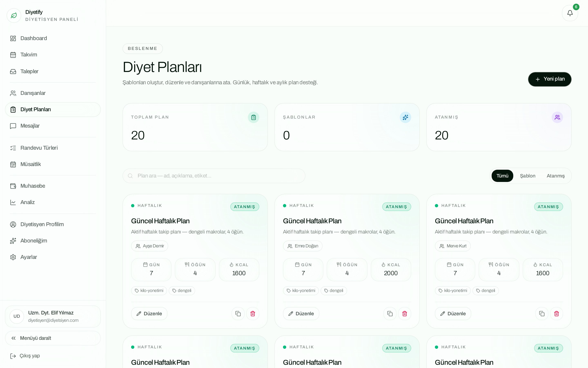Click the Talepler inbox icon
The height and width of the screenshot is (368, 588).
13,72
